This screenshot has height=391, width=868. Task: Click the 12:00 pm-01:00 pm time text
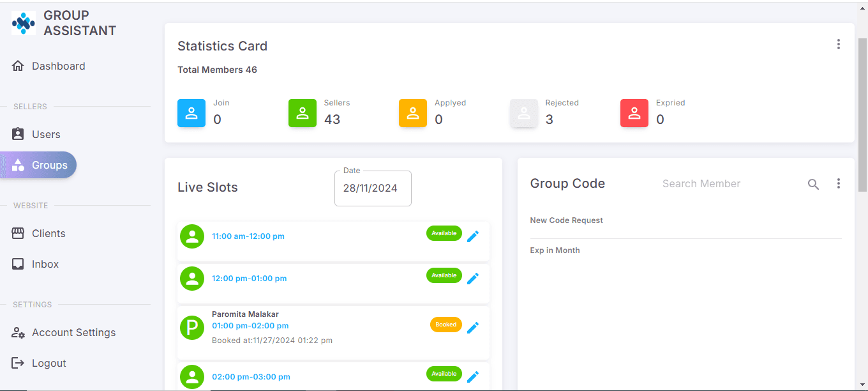pos(250,279)
